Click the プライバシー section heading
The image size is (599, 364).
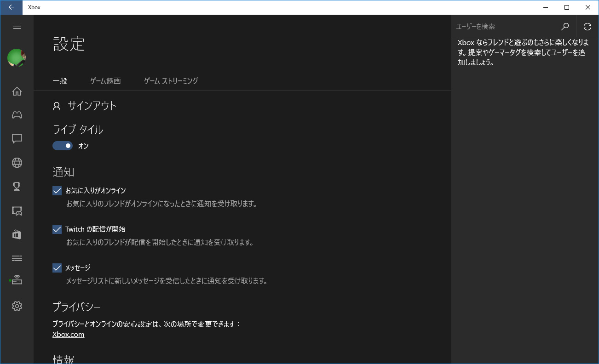76,307
